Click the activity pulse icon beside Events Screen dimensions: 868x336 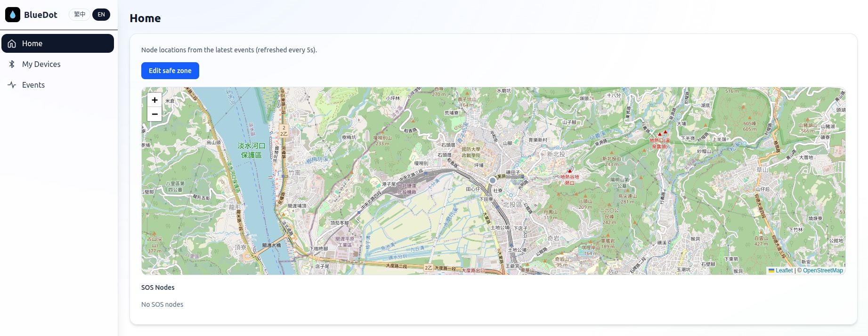click(x=12, y=85)
